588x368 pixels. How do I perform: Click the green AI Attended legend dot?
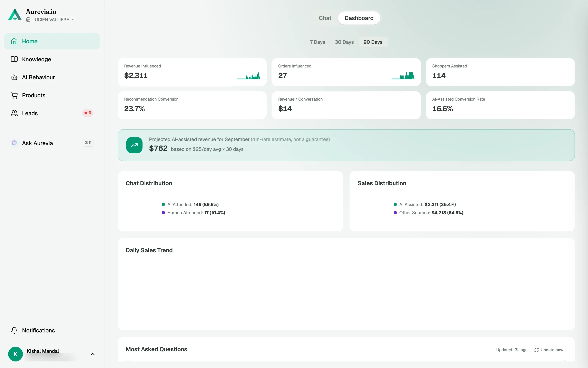coord(163,204)
